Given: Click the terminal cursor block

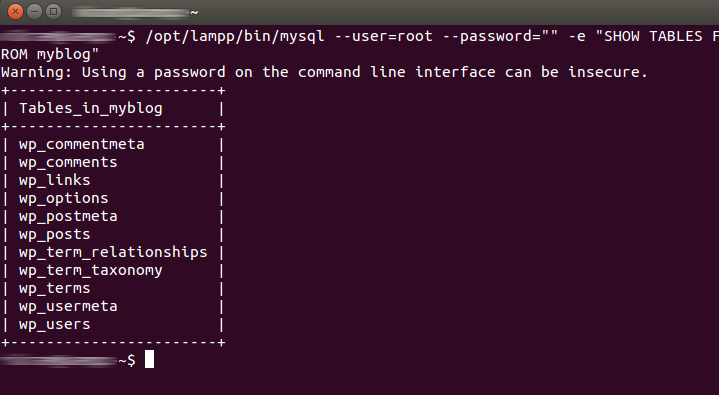Looking at the screenshot, I should [x=149, y=359].
